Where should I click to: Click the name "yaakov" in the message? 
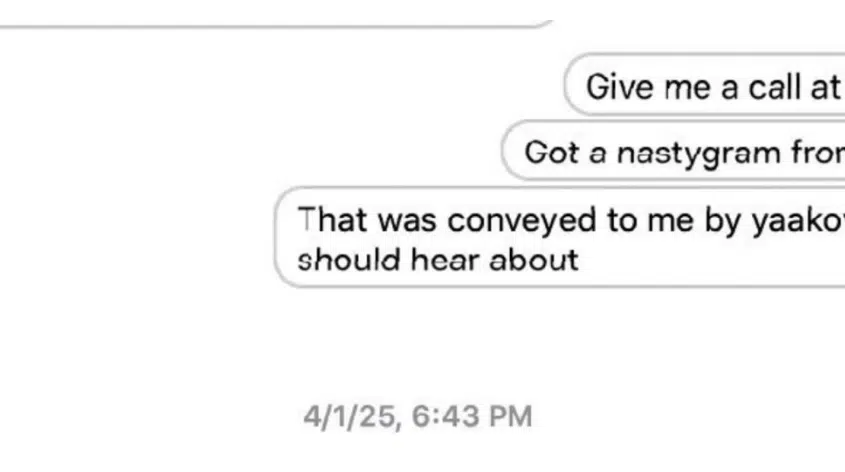click(x=798, y=220)
